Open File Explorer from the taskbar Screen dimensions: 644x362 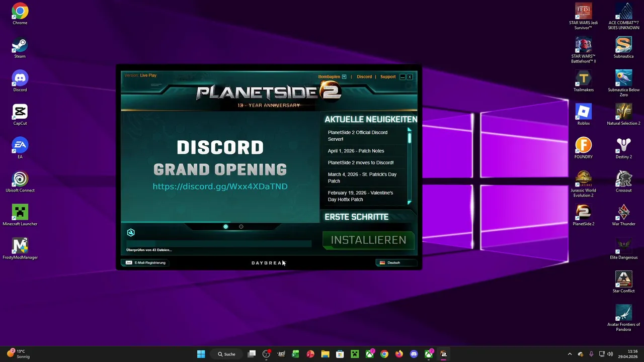click(325, 354)
